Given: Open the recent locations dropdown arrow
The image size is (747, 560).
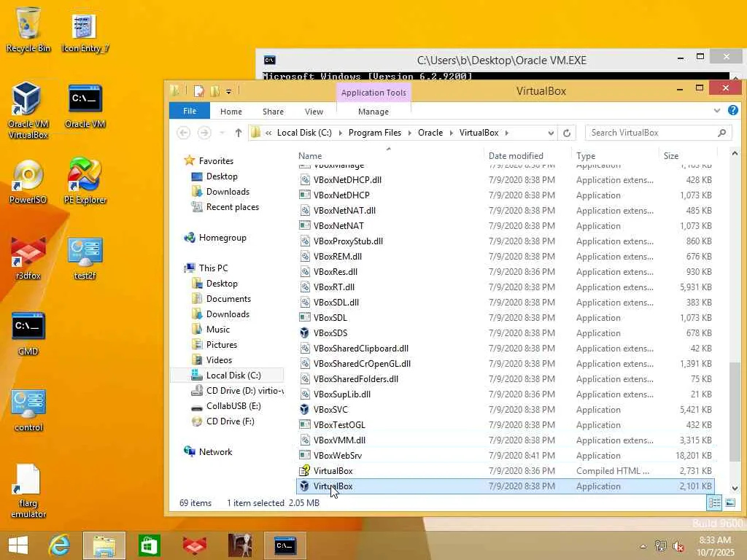Looking at the screenshot, I should (x=222, y=133).
